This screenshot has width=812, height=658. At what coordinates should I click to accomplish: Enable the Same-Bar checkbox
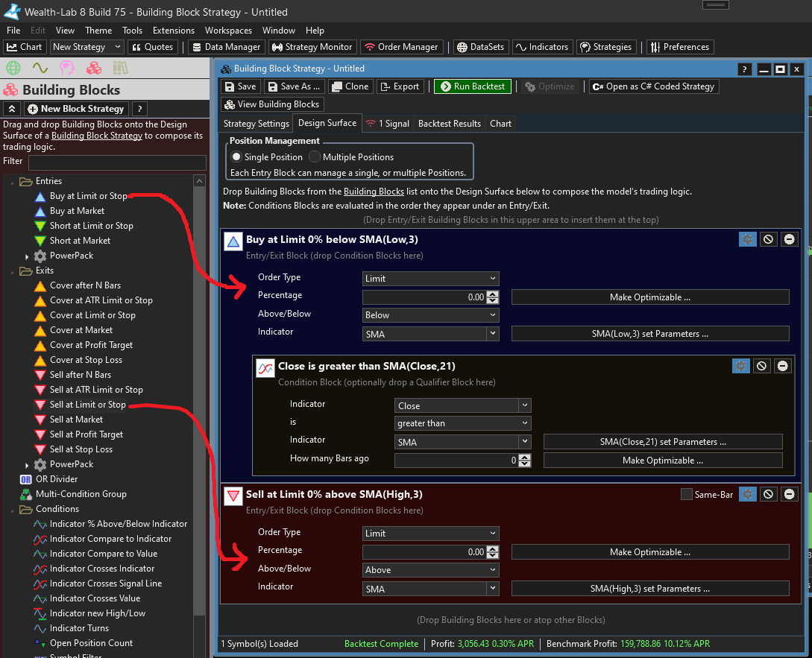[687, 494]
